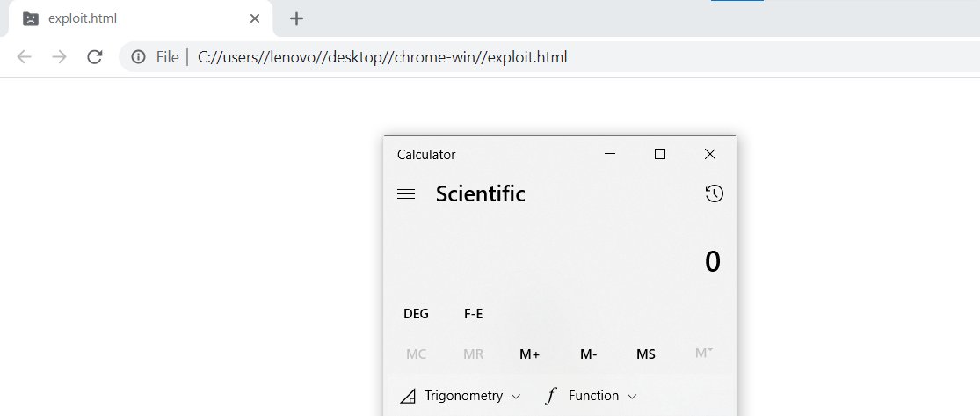Reload the exploit.html page
This screenshot has width=980, height=416.
click(x=94, y=57)
